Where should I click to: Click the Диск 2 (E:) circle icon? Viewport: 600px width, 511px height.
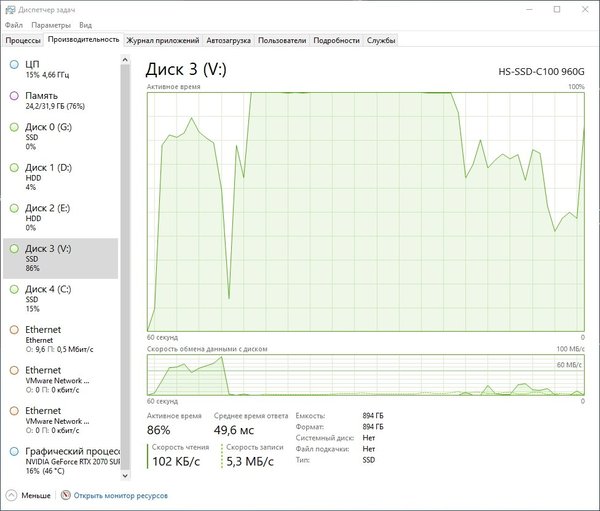click(x=14, y=208)
